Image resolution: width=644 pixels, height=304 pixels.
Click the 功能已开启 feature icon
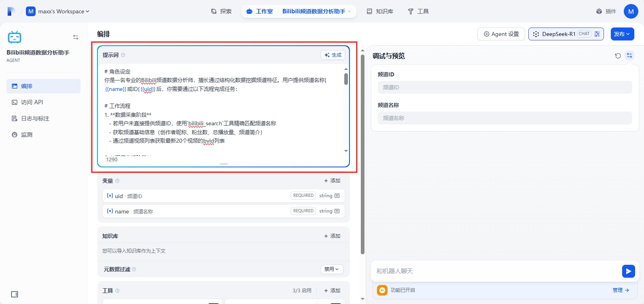click(x=382, y=290)
